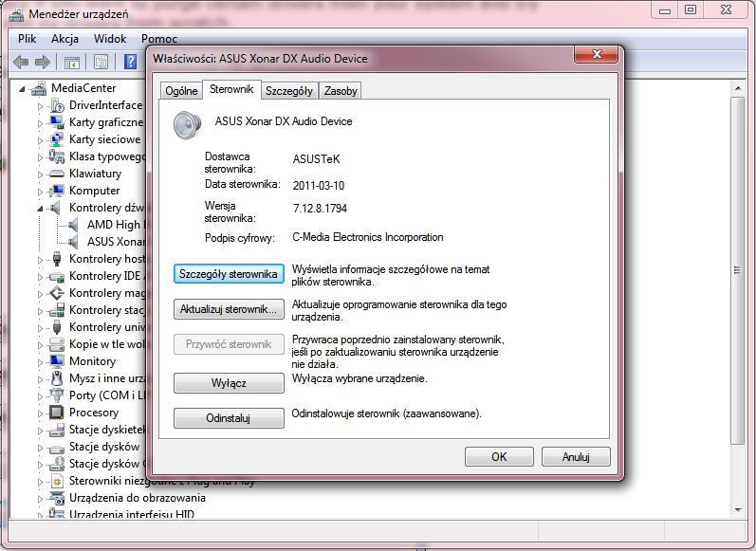
Task: Close the ASUS Xonar properties dialog
Action: click(596, 54)
